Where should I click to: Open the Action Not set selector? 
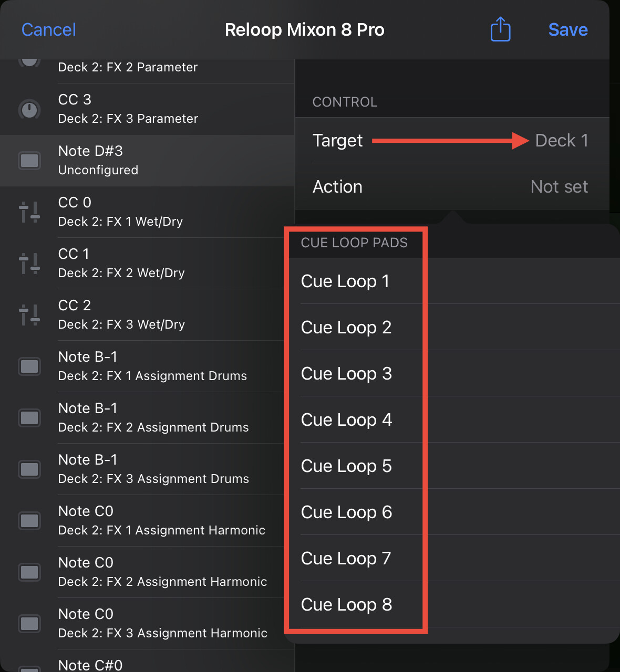(452, 186)
